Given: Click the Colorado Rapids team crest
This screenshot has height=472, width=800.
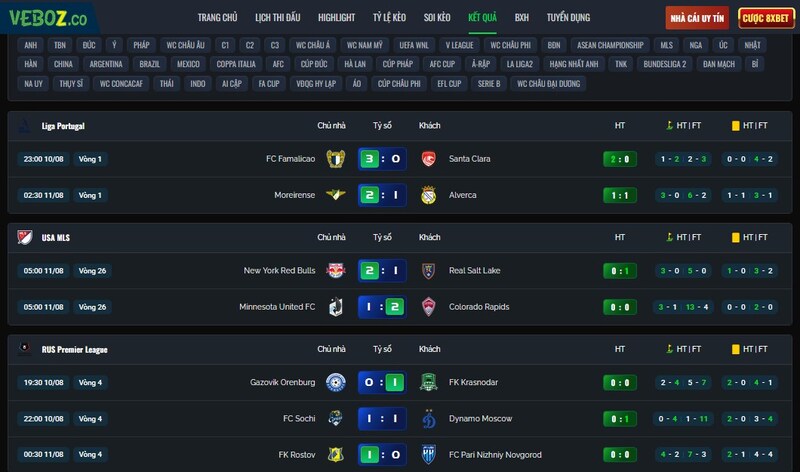Looking at the screenshot, I should [x=429, y=307].
